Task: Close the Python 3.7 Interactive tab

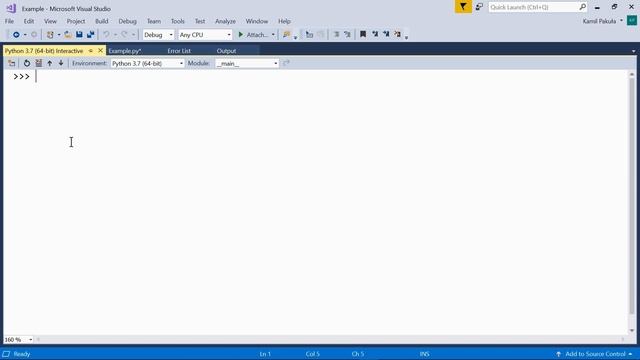Action: coord(100,51)
